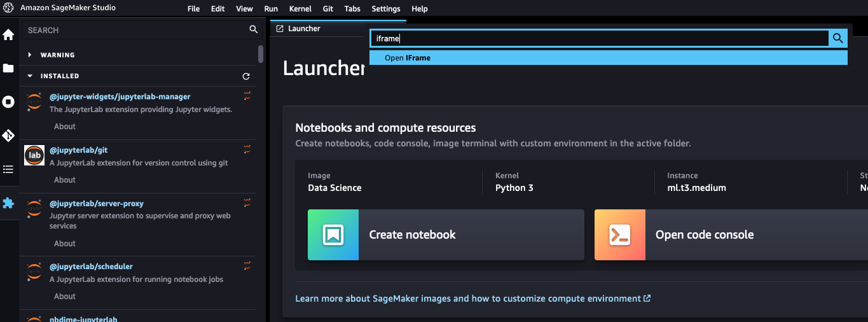Open the Kernel menu
The height and width of the screenshot is (322, 868).
pyautogui.click(x=300, y=9)
